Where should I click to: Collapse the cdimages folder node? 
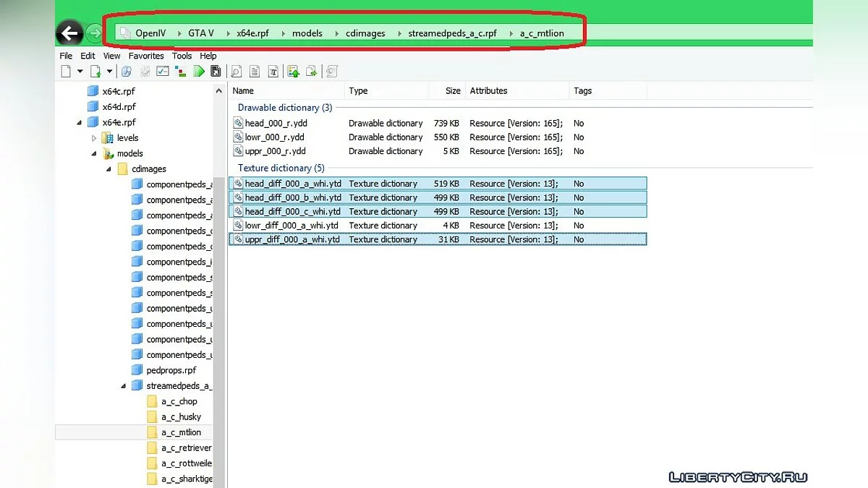[109, 169]
